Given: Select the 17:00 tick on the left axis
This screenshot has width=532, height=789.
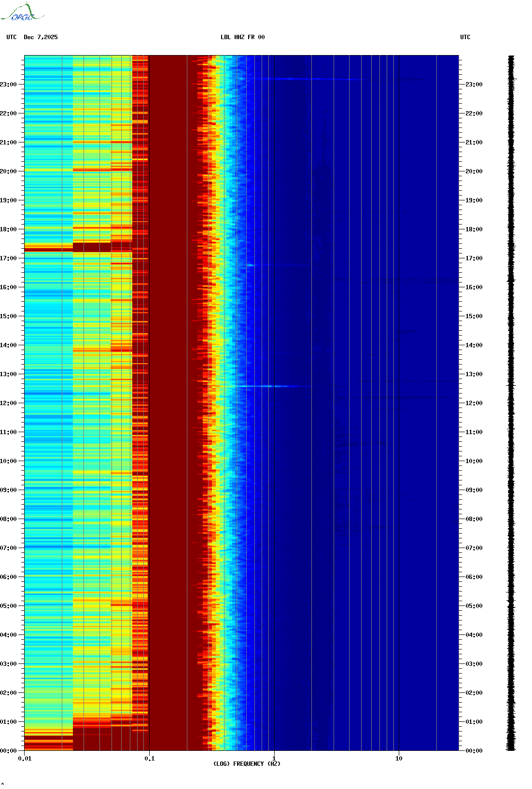Looking at the screenshot, I should [9, 258].
